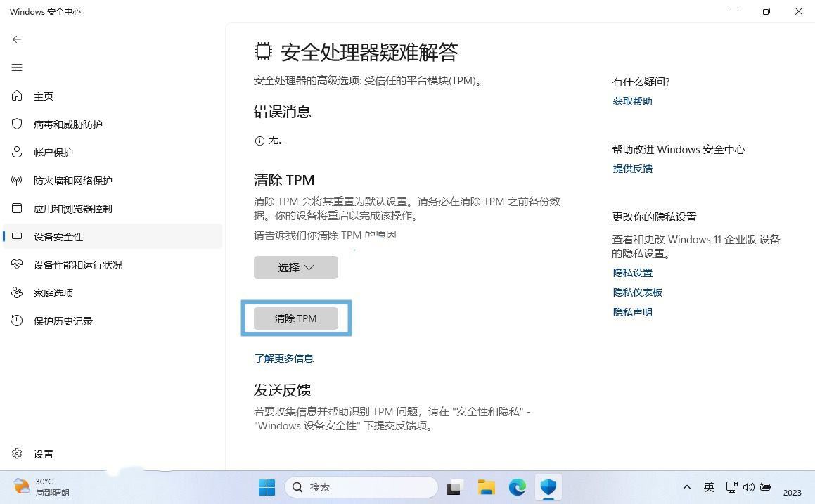Screen dimensions: 815x504
Task: Open the 主页 home page
Action: tap(43, 96)
